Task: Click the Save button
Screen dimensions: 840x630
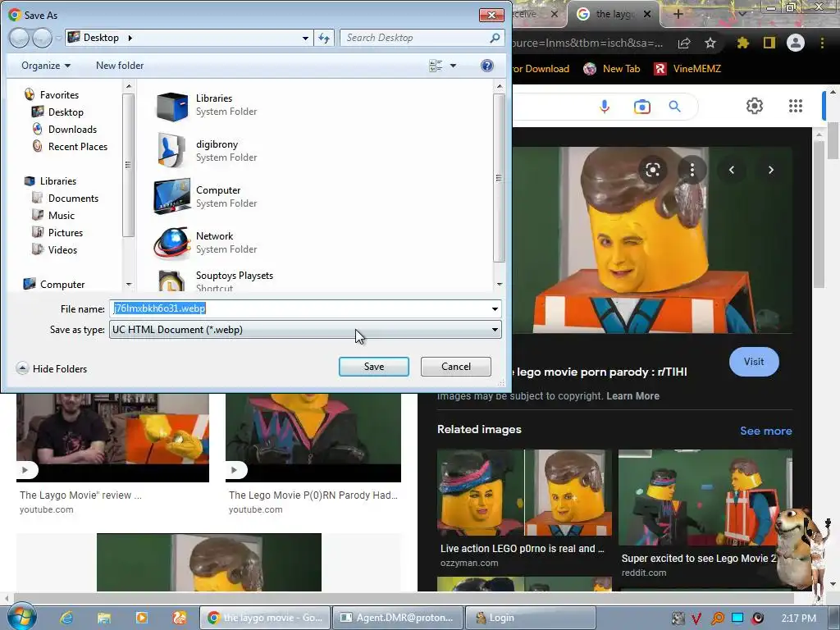Action: [x=374, y=367]
